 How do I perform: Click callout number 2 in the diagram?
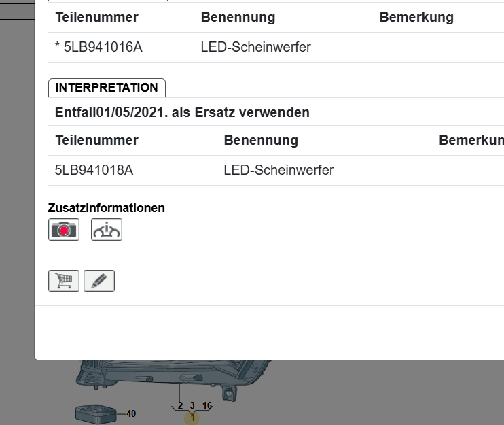coord(180,406)
